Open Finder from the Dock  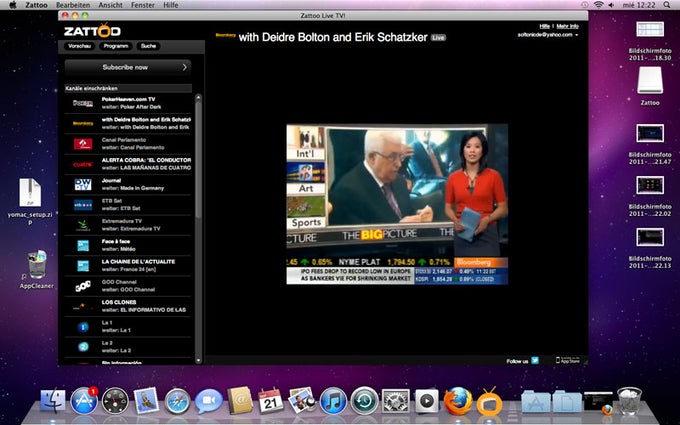point(53,400)
